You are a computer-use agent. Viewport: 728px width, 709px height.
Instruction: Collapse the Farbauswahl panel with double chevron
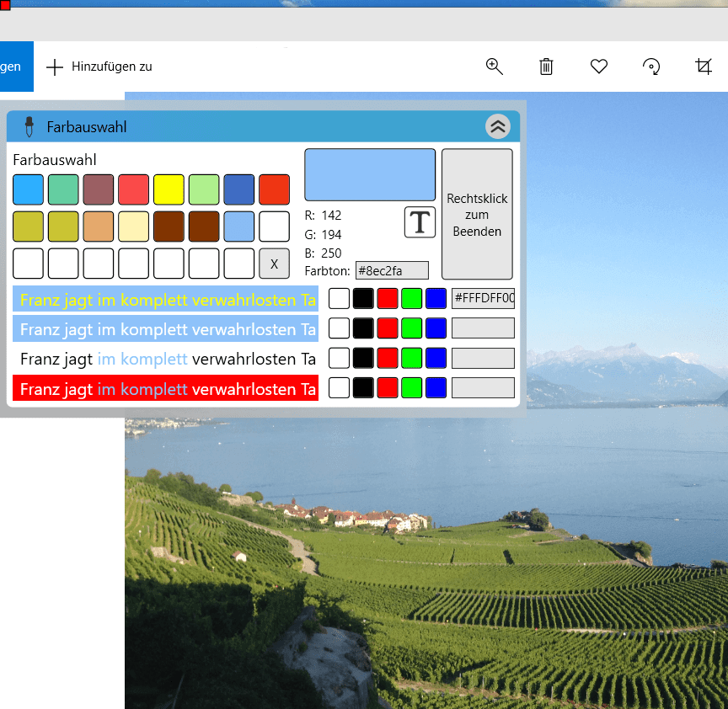[x=498, y=126]
